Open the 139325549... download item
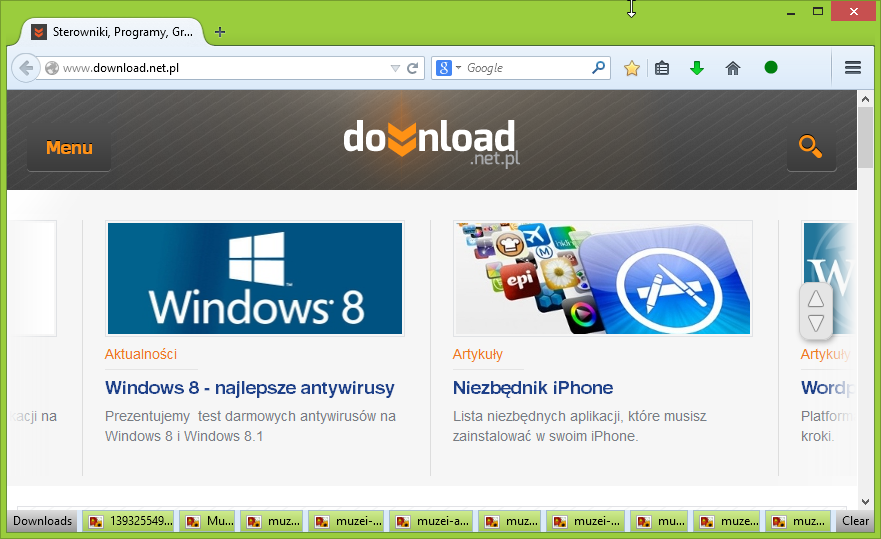The width and height of the screenshot is (881, 539). pyautogui.click(x=129, y=522)
